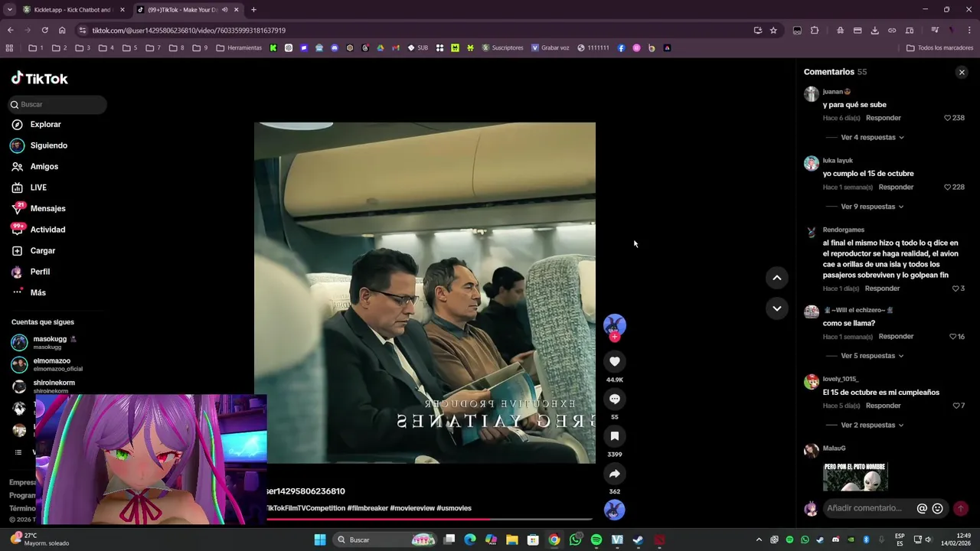Reply to juanan's comment
This screenshot has height=551, width=980.
(884, 118)
